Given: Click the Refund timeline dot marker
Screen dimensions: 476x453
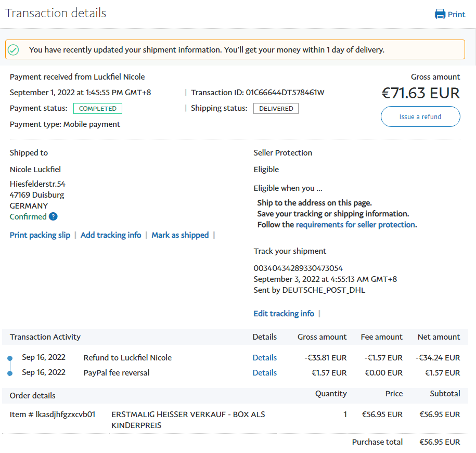Looking at the screenshot, I should coord(10,358).
